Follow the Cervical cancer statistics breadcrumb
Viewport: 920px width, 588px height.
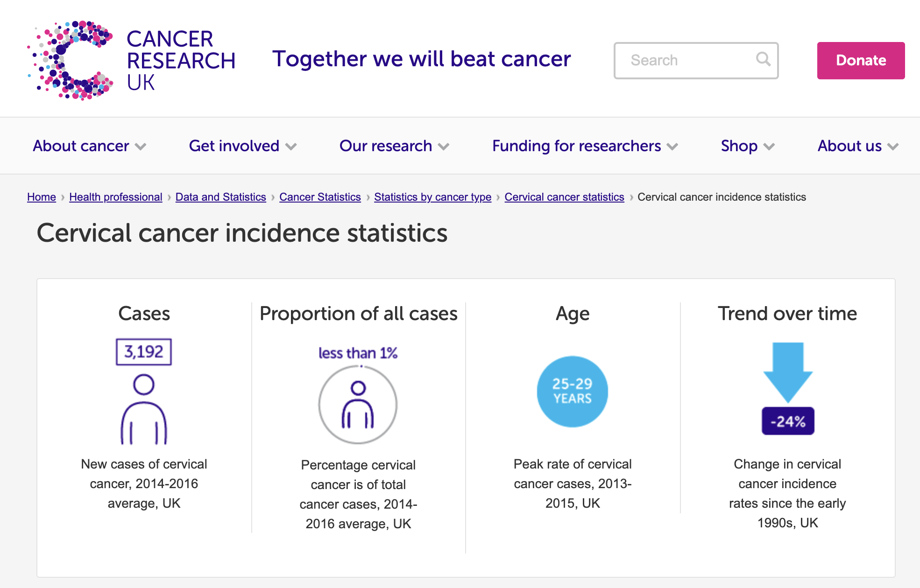click(564, 197)
